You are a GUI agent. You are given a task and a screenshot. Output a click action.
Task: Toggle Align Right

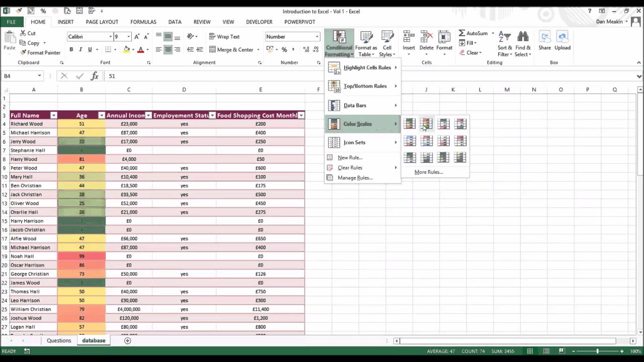tap(178, 50)
